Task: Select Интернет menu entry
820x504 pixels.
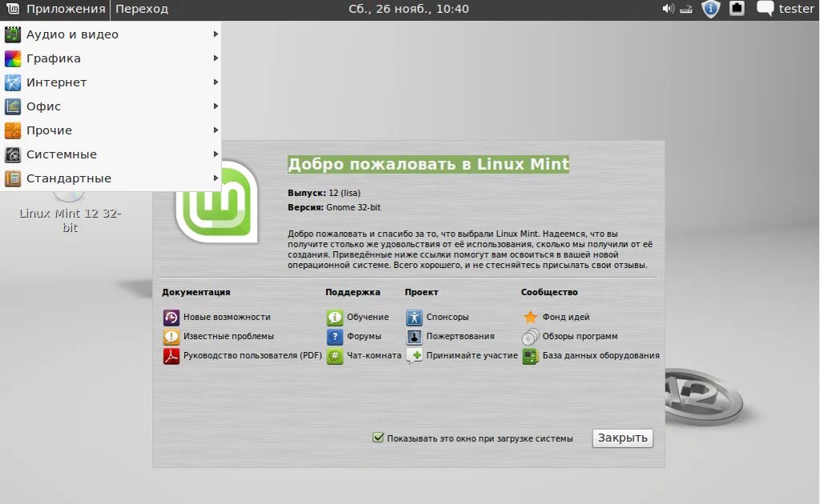Action: (x=111, y=82)
